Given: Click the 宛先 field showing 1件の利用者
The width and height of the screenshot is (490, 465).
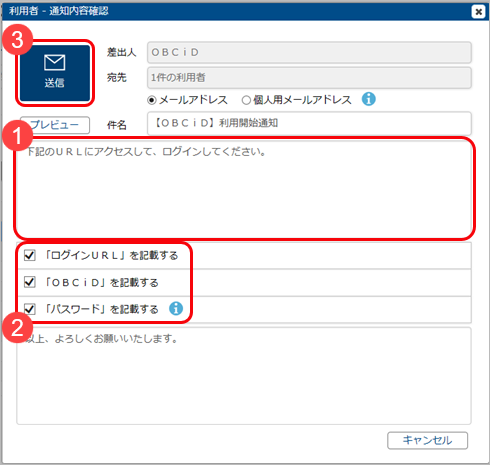Looking at the screenshot, I should click(x=309, y=78).
